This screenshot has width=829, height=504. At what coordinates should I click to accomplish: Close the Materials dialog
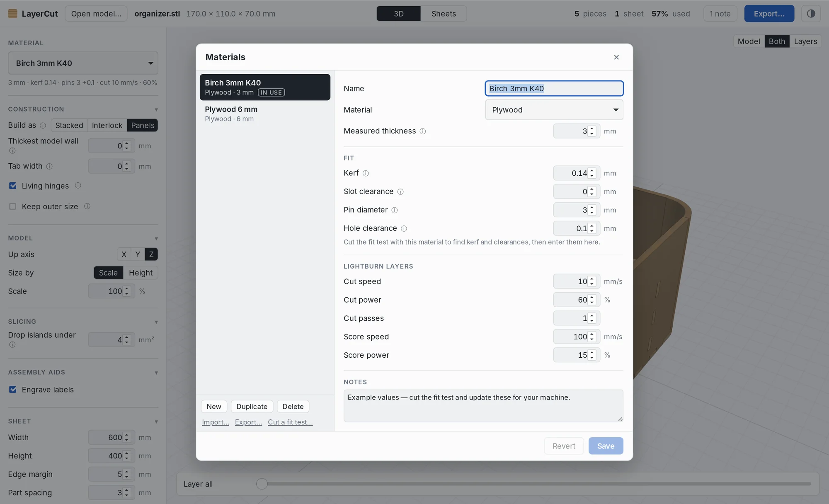click(x=616, y=57)
